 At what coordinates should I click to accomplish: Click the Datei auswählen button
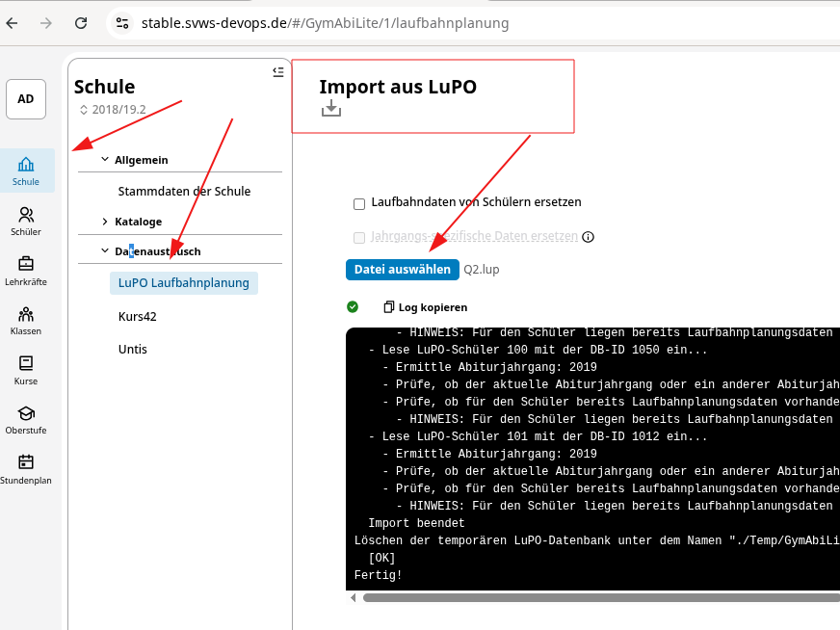(x=402, y=270)
